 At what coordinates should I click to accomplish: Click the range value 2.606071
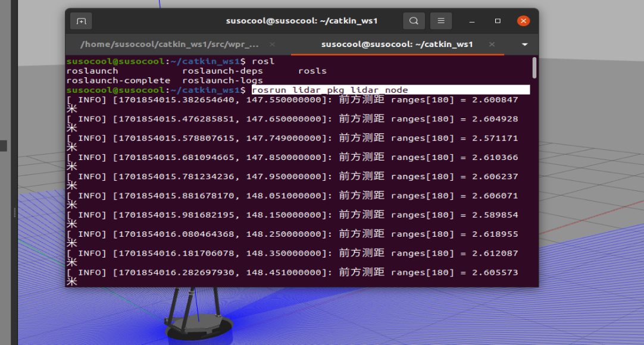(495, 196)
